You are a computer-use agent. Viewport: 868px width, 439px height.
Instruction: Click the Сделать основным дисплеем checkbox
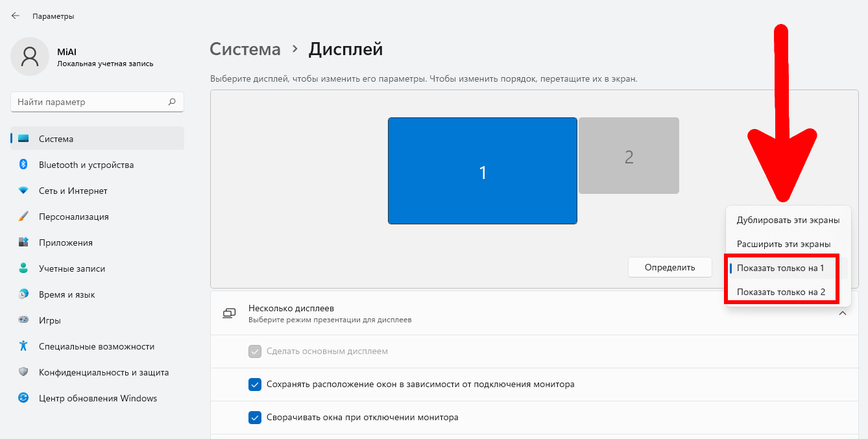pos(255,351)
